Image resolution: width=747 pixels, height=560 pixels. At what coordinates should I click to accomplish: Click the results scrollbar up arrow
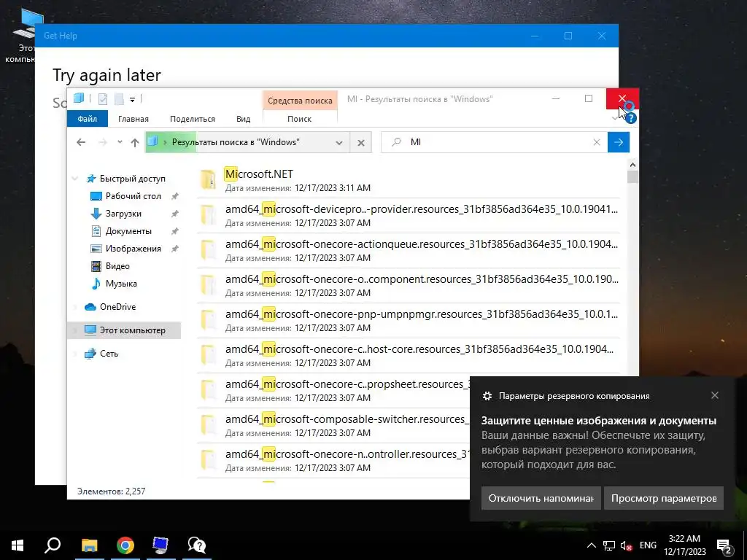(x=632, y=165)
